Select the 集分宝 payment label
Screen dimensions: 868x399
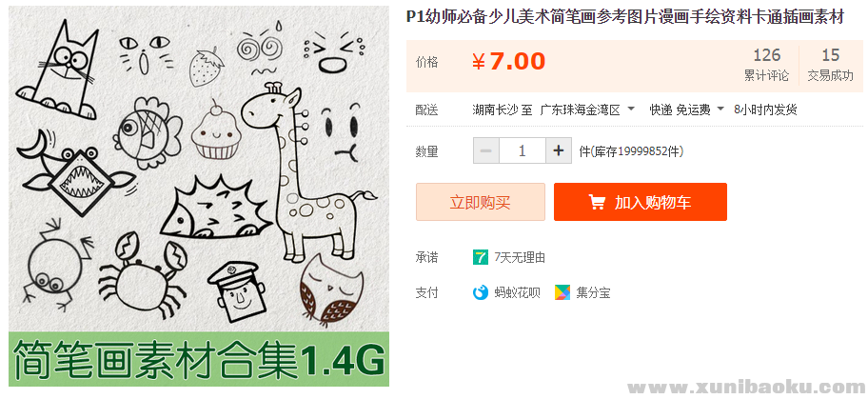tap(593, 292)
